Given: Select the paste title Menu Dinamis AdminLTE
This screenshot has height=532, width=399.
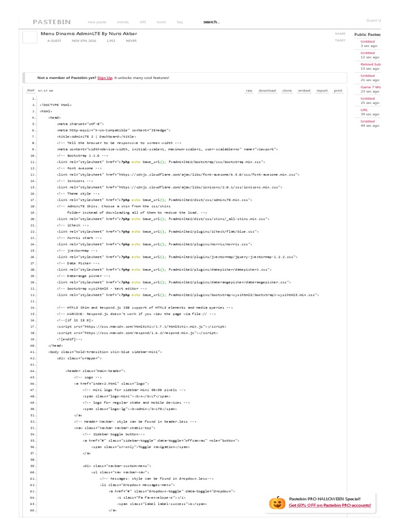Looking at the screenshot, I should [89, 34].
